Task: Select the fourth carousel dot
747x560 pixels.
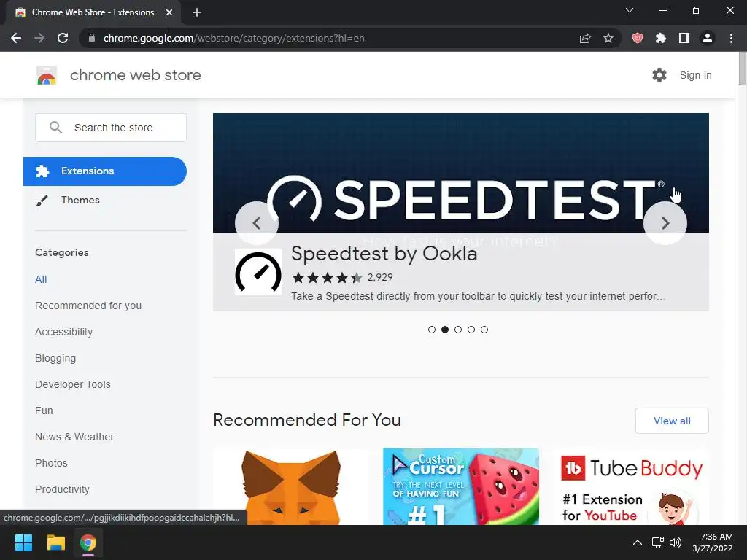Action: point(471,330)
